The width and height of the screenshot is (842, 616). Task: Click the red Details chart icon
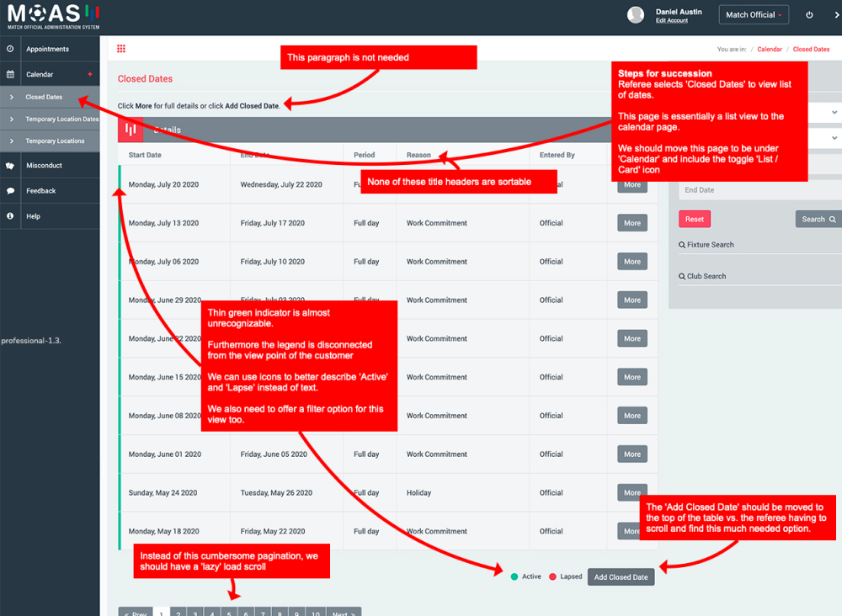click(x=131, y=130)
